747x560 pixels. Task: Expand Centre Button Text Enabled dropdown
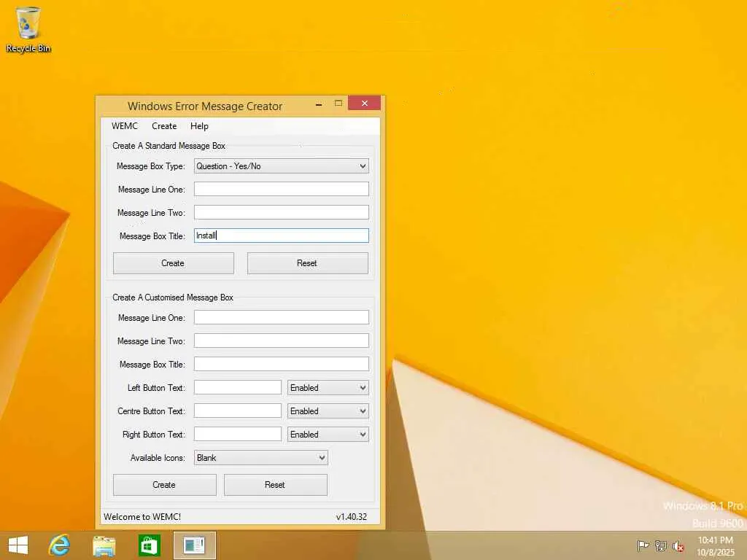point(328,411)
